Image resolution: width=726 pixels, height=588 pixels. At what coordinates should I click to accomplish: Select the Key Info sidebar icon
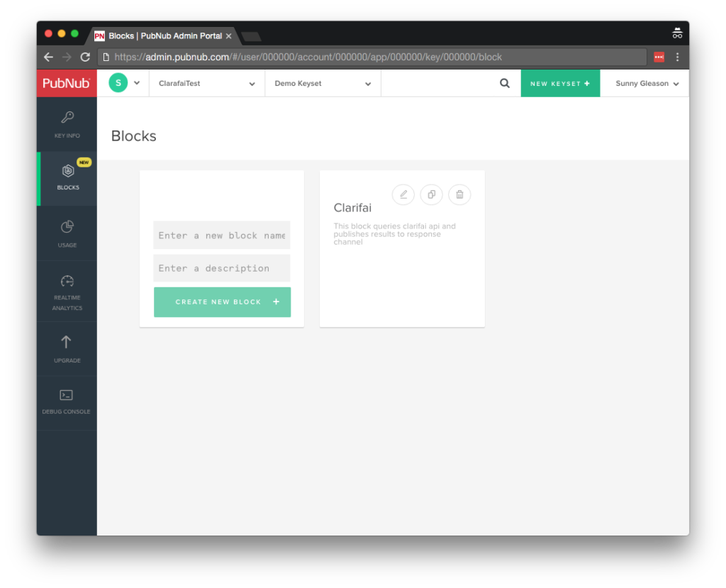(66, 122)
